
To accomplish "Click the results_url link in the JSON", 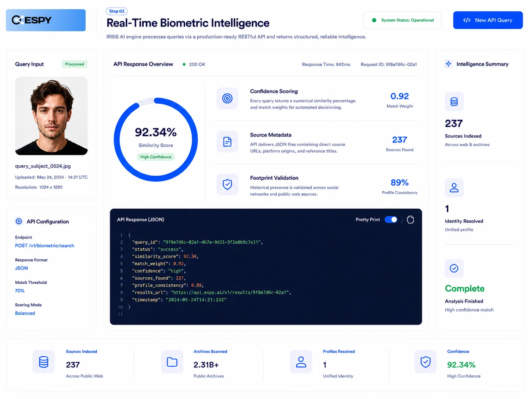I will point(231,292).
